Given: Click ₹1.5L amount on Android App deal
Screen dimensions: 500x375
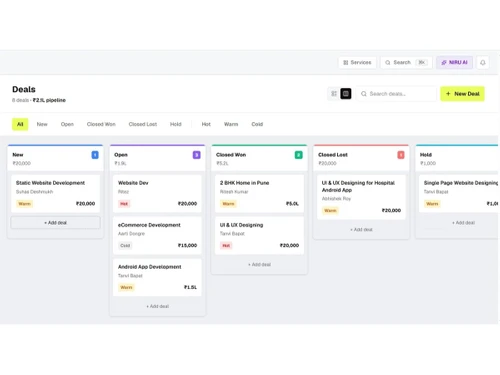Looking at the screenshot, I should [x=190, y=287].
